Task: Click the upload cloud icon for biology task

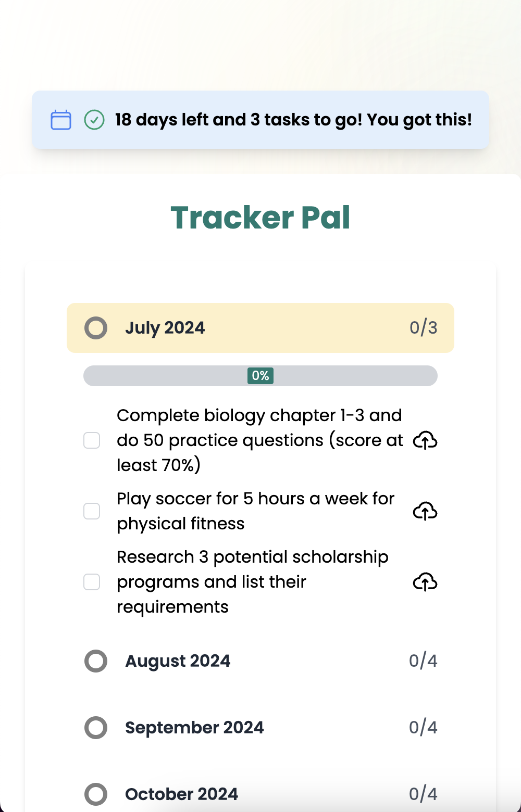Action: [425, 440]
